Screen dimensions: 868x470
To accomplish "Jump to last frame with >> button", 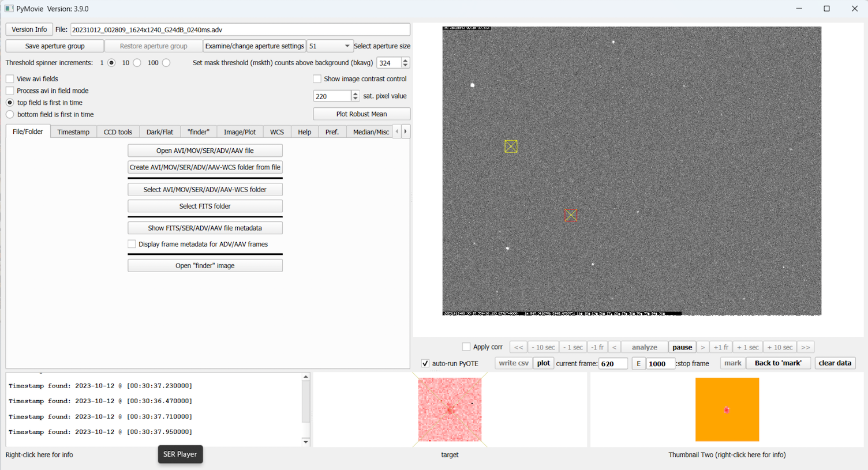I will pyautogui.click(x=806, y=347).
